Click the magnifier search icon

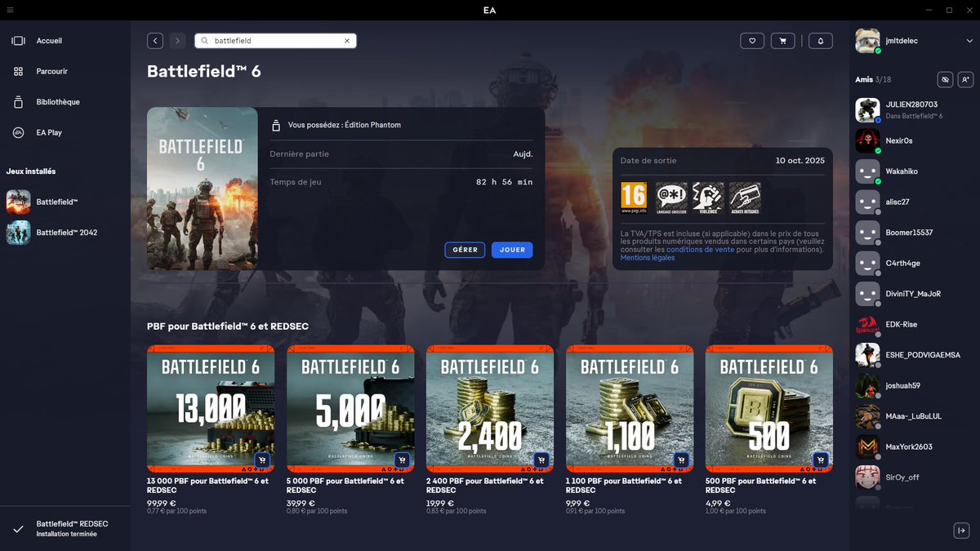205,41
